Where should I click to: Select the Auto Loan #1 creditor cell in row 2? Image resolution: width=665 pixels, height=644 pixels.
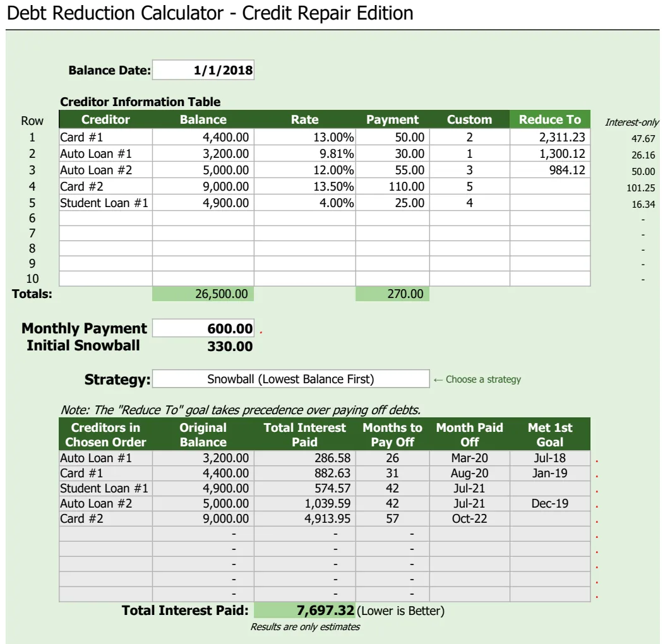(105, 153)
